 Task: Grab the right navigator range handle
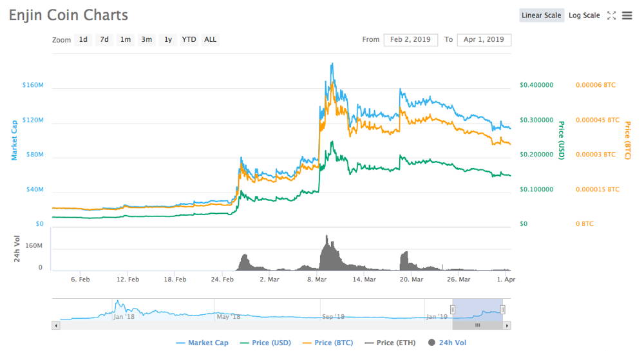point(502,310)
